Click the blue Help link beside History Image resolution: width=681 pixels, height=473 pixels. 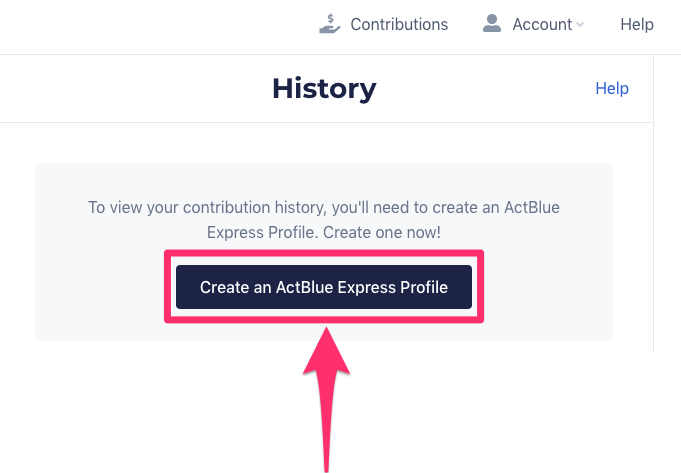(x=612, y=88)
